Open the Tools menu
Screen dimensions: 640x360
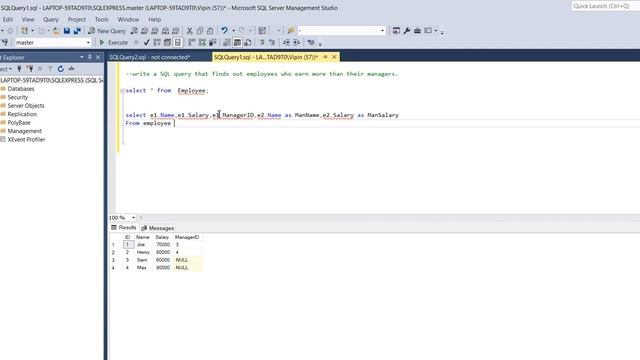(102, 19)
